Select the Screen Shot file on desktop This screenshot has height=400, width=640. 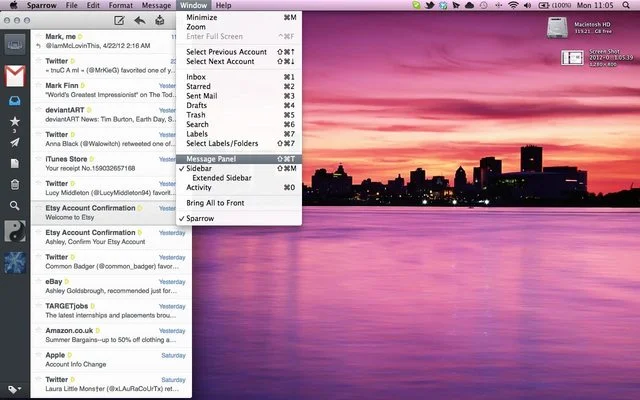(x=572, y=58)
